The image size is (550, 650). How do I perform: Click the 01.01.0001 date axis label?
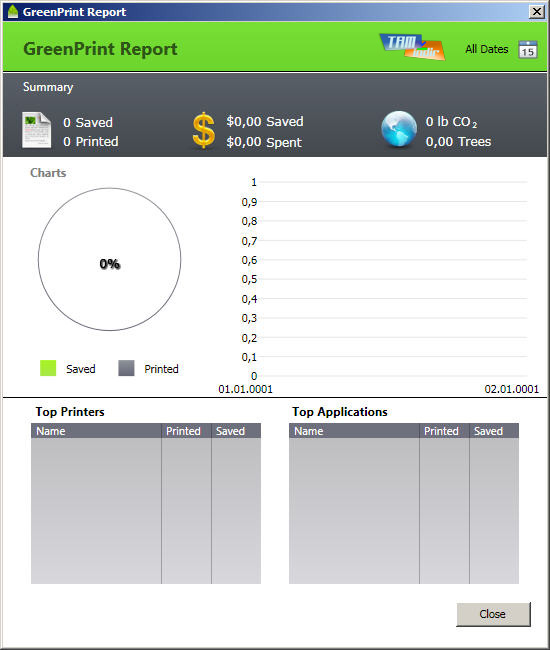click(245, 389)
